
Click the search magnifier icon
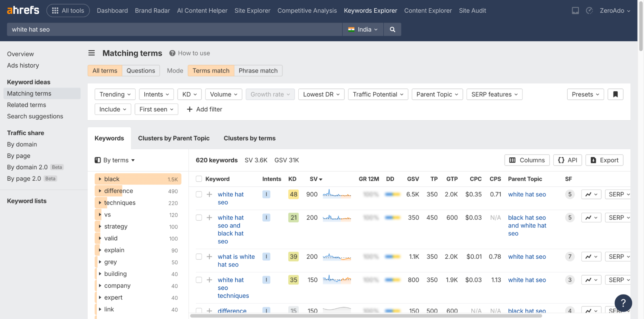(x=392, y=29)
